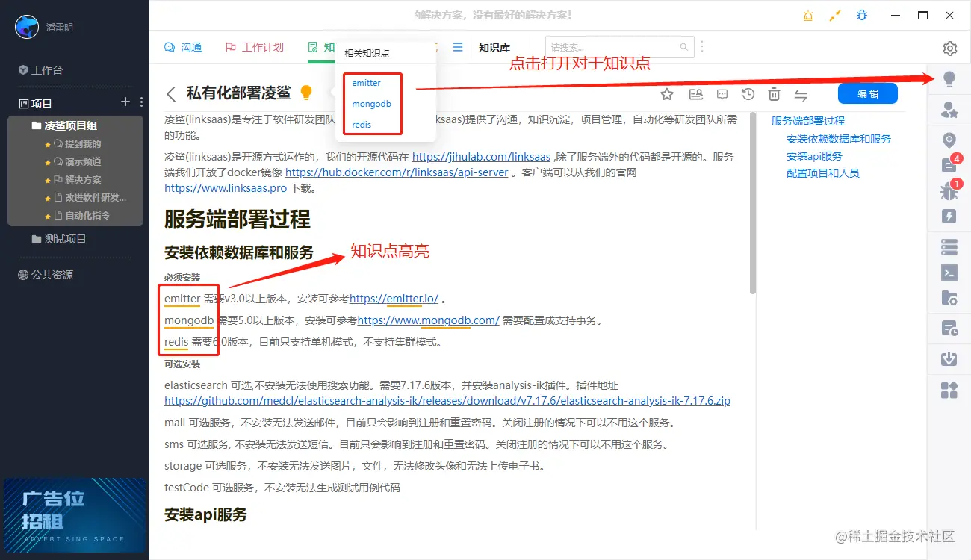Jump to 服务端部署过程 in the outline
This screenshot has width=971, height=560.
coord(808,121)
